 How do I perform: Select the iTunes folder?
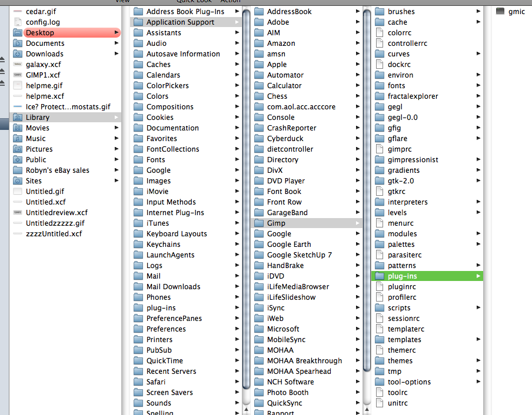187,223
